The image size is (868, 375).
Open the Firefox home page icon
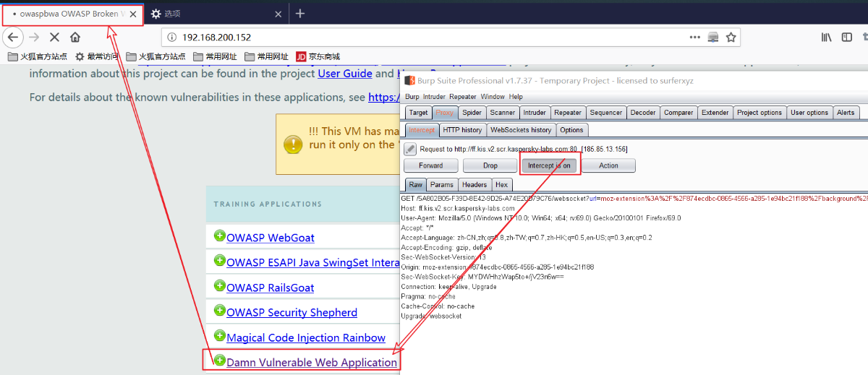[75, 37]
